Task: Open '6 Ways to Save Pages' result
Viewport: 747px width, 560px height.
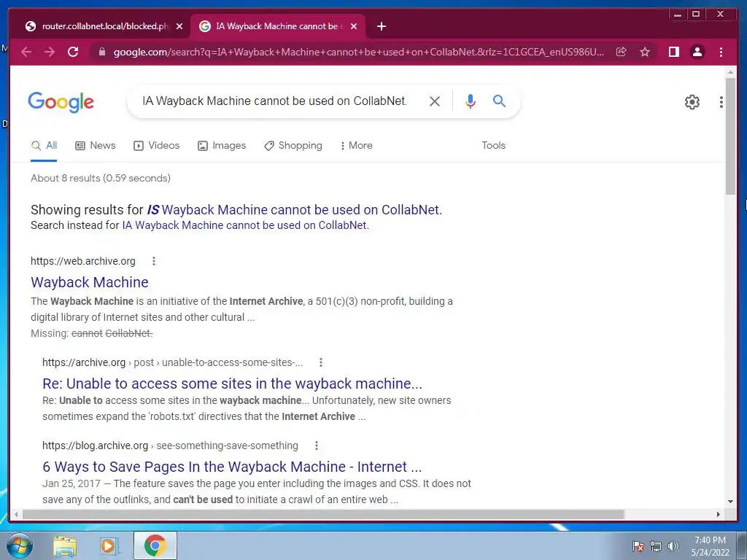Action: [232, 467]
